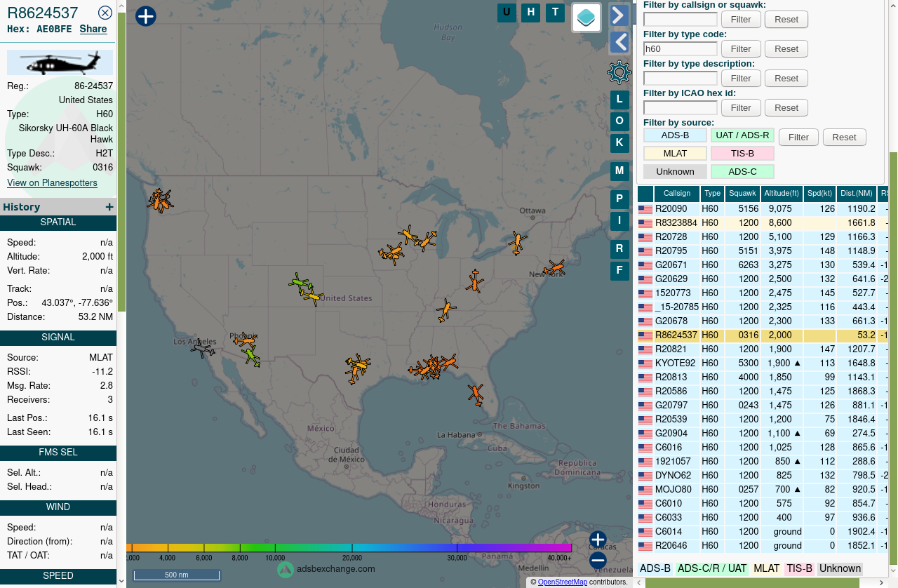Click Reset button for type code
The height and width of the screenshot is (588, 898).
click(786, 49)
